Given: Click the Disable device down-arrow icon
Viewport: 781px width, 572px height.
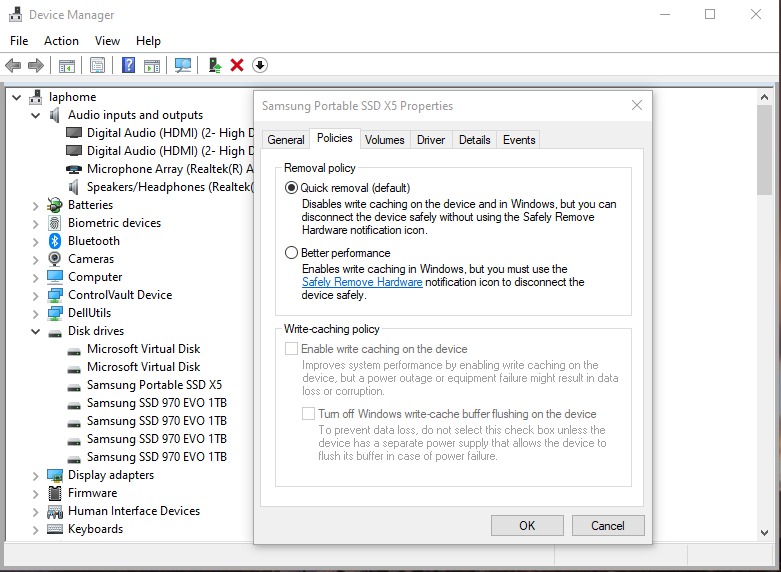Looking at the screenshot, I should [260, 65].
